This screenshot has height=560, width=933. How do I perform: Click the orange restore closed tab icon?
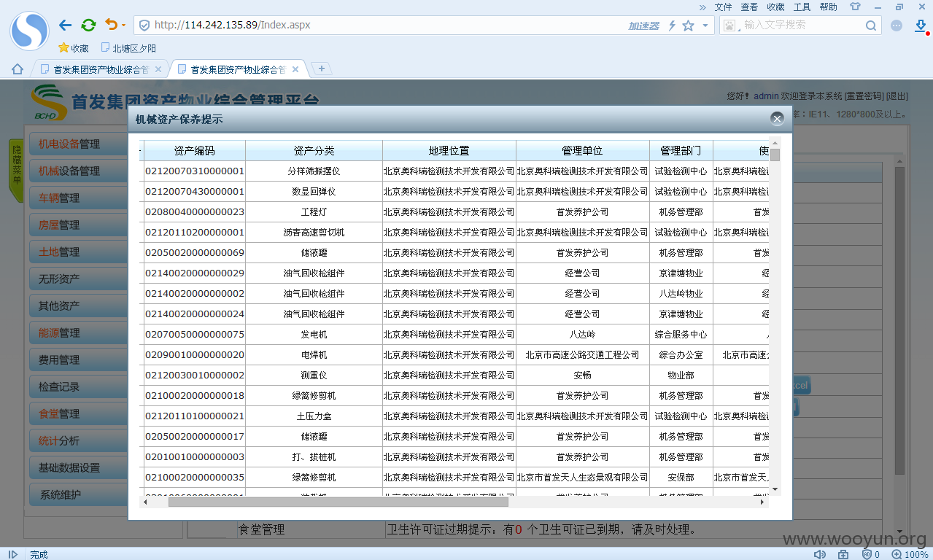point(111,25)
